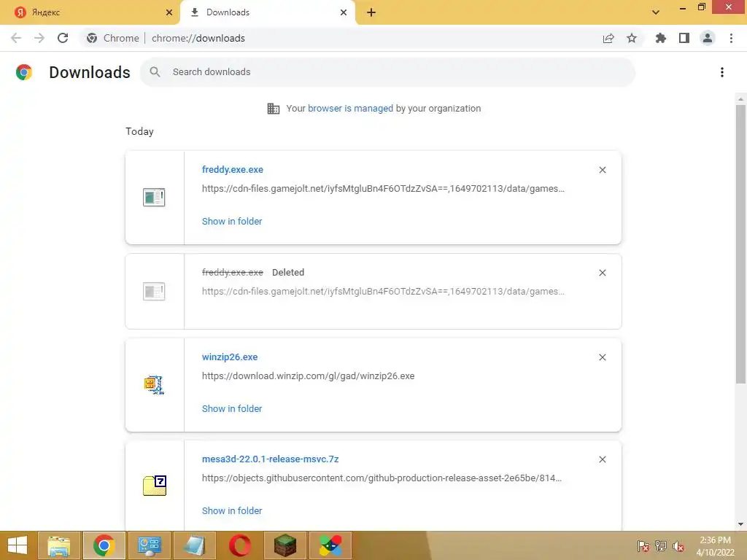This screenshot has height=560, width=747.
Task: Open the notepad taskbar icon
Action: [195, 545]
